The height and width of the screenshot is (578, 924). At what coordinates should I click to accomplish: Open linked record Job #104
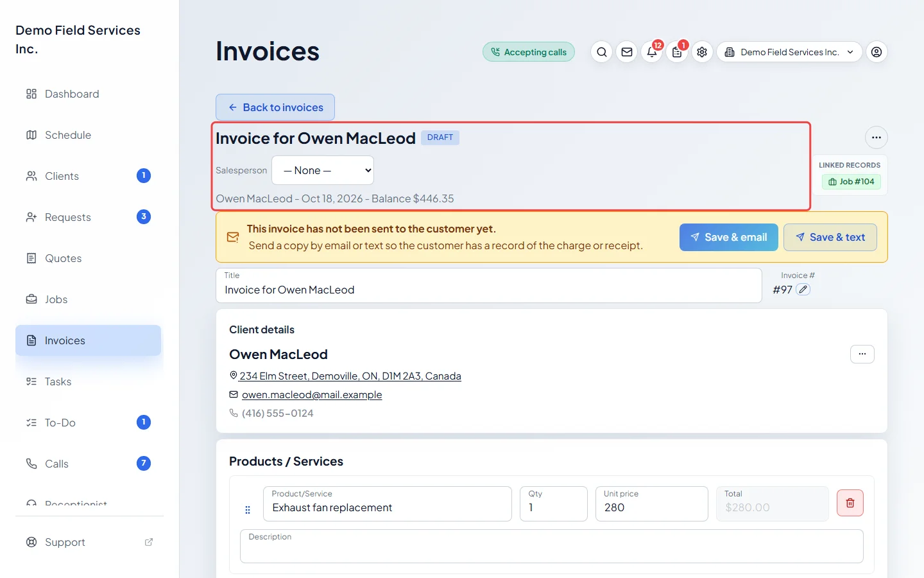pos(851,182)
